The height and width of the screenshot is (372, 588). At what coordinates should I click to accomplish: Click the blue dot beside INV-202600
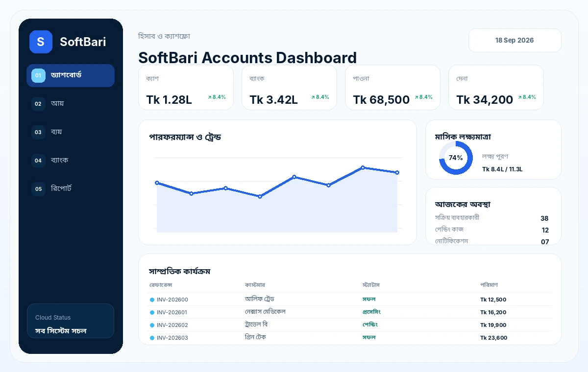coord(152,300)
